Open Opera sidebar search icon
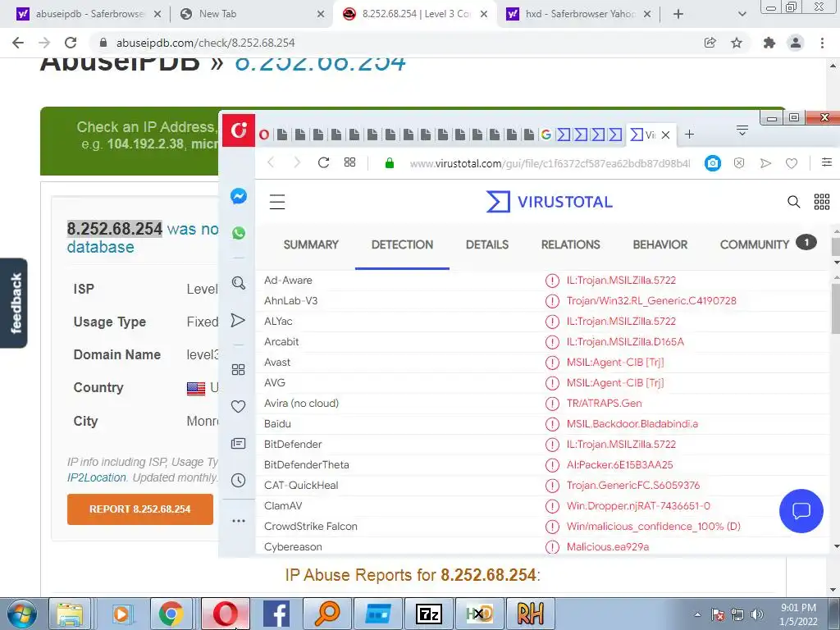 coord(239,283)
